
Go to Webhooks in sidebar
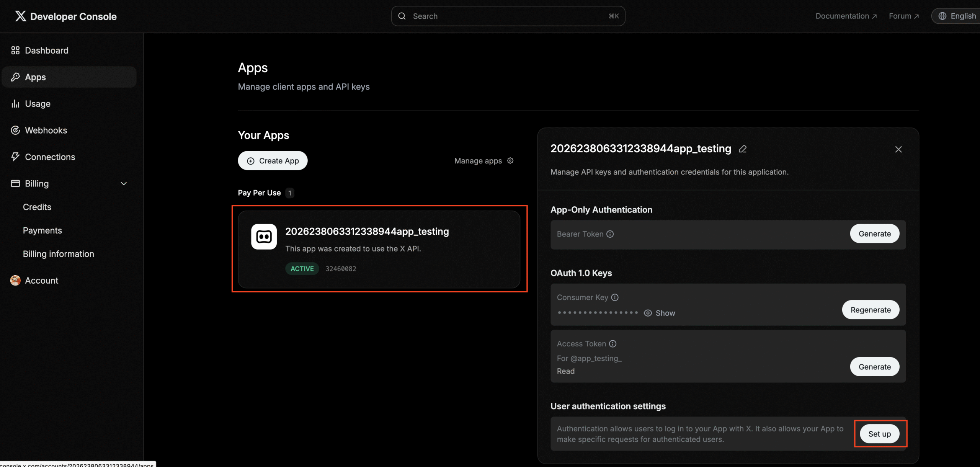coord(46,131)
